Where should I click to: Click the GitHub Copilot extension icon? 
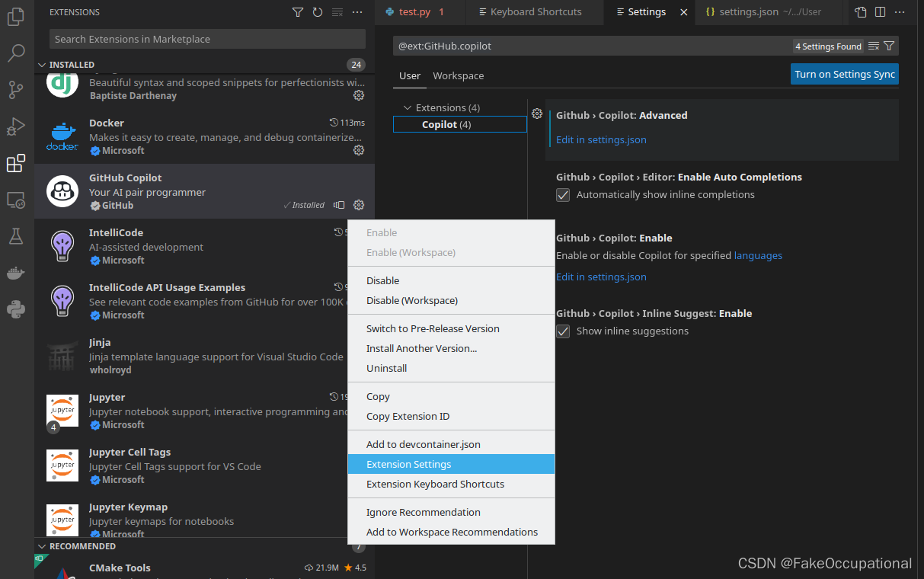click(62, 191)
